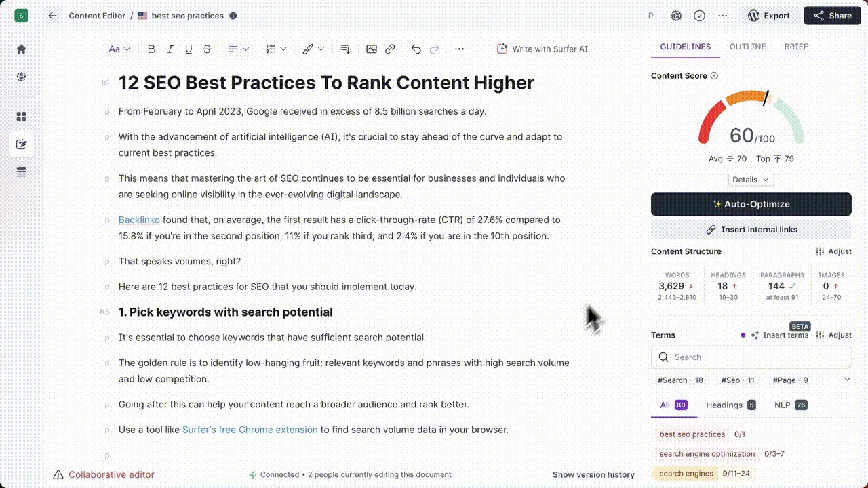
Task: Expand the content score Details dropdown
Action: point(751,180)
